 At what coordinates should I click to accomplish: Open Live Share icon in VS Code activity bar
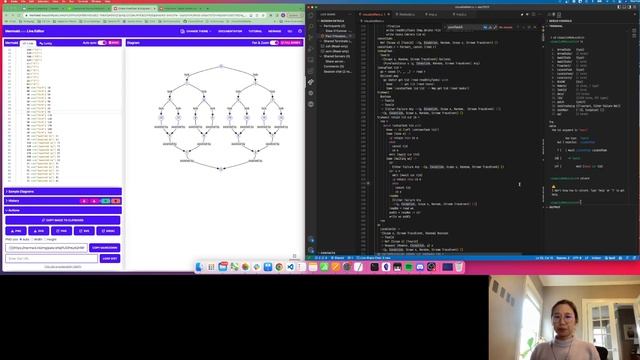click(311, 82)
